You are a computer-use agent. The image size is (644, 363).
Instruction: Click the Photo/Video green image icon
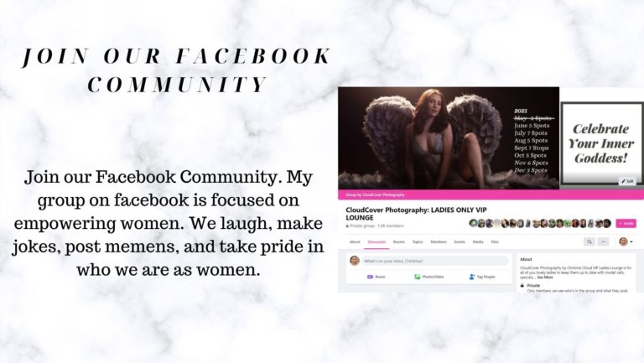418,277
